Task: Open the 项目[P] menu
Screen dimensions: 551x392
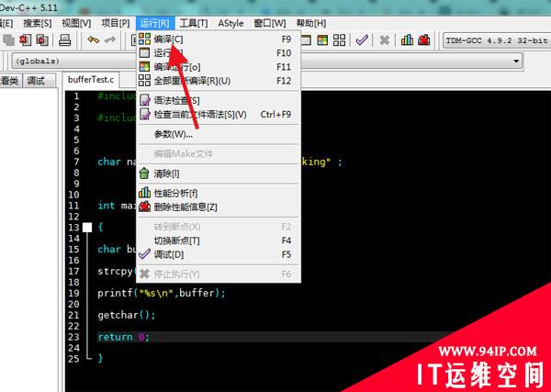Action: [x=116, y=24]
